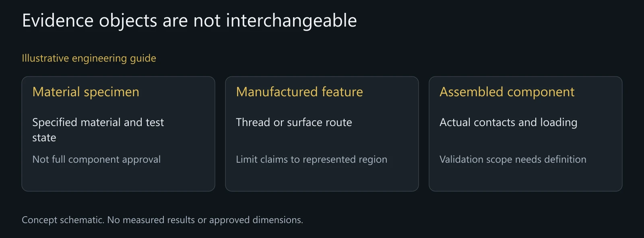Click the word 'interchangeable' in the title

(291, 21)
